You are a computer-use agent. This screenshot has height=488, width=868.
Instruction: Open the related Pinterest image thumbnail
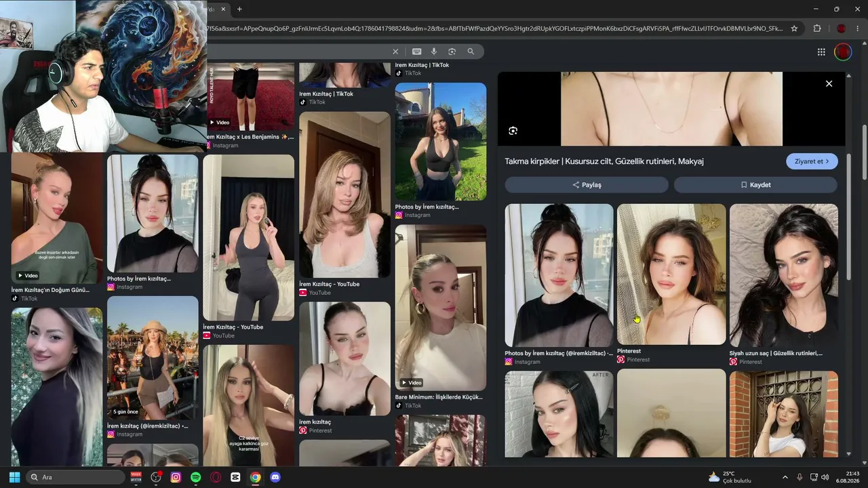(671, 274)
